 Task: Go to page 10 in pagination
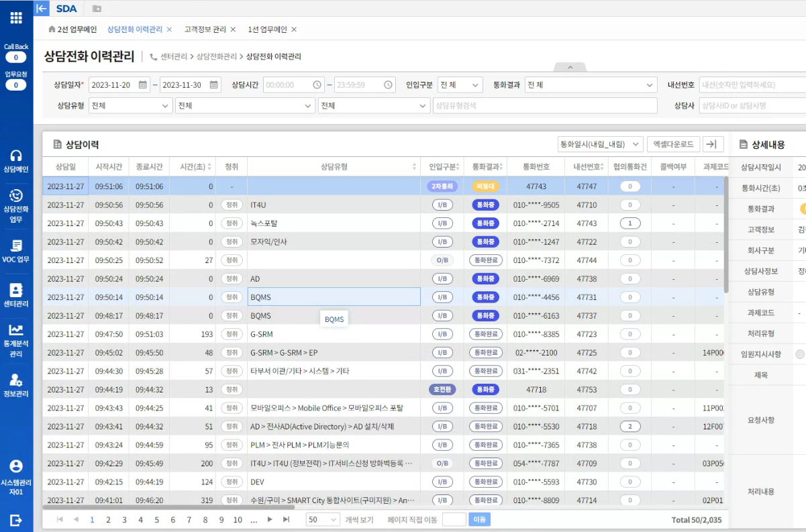[238, 519]
